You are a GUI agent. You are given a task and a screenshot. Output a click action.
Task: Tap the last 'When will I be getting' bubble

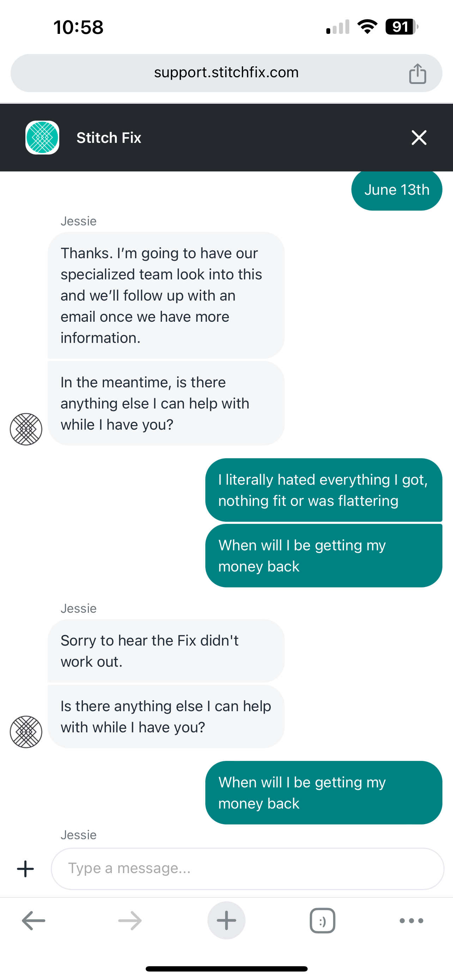pos(323,793)
